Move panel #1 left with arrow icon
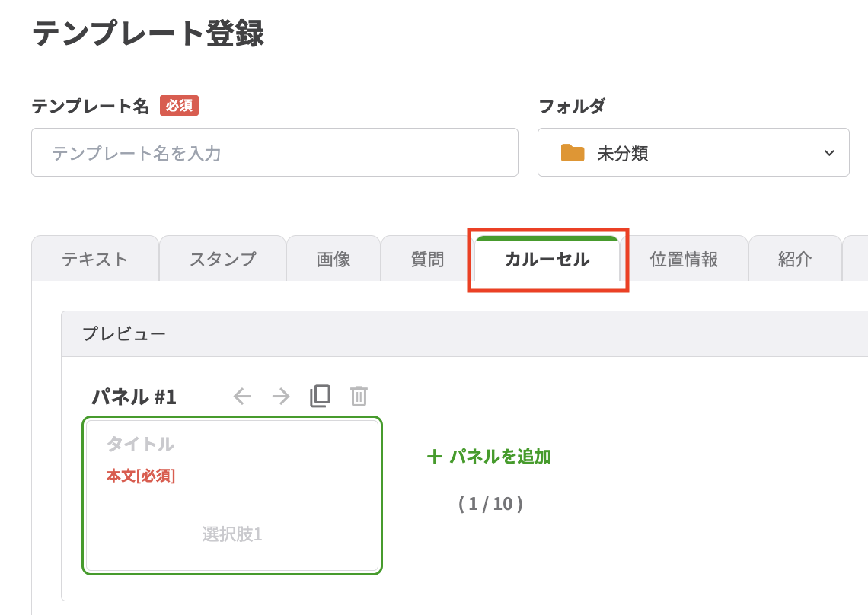Screen dimensions: 868x615 [242, 397]
